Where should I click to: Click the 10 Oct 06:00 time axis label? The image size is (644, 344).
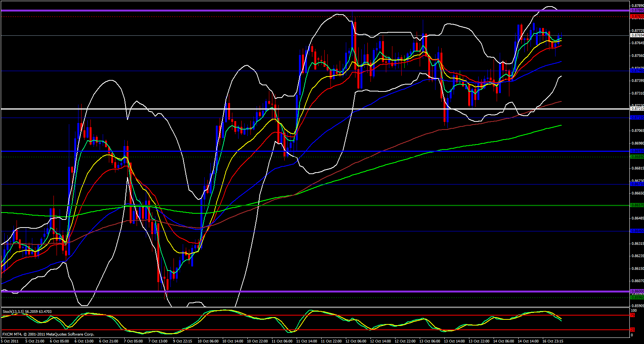tap(209, 341)
